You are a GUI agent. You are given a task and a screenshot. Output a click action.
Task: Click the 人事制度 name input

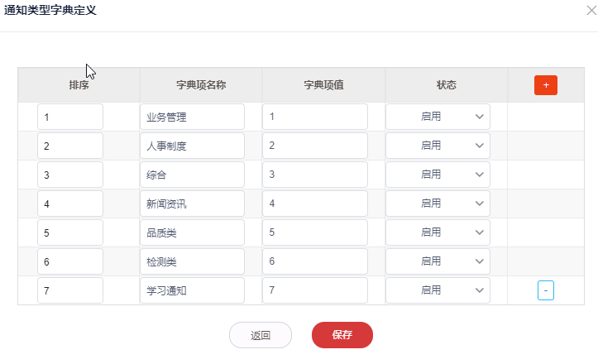point(192,146)
